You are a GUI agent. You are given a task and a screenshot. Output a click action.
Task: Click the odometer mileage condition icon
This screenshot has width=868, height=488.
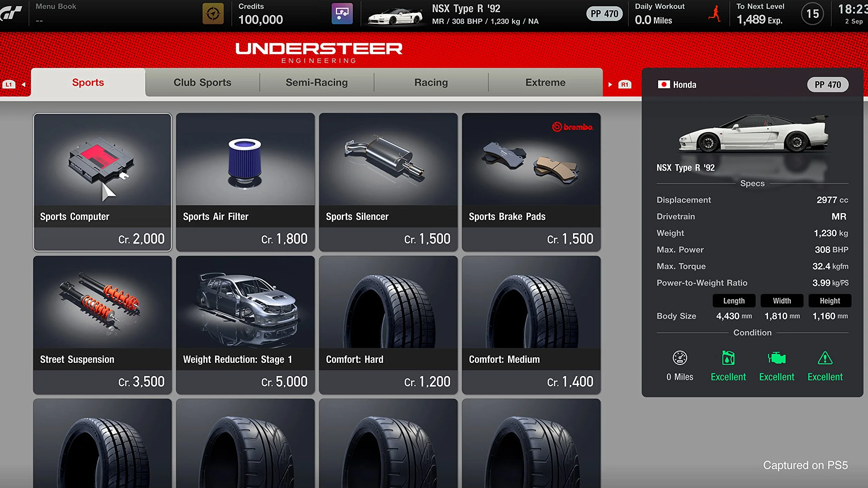click(x=680, y=358)
